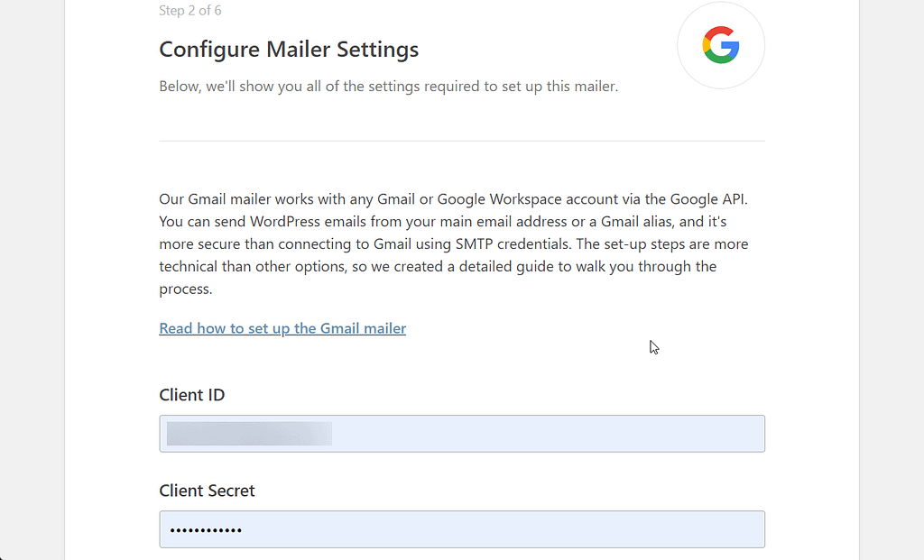Click inside the Client Secret field
This screenshot has height=560, width=924.
tap(461, 529)
